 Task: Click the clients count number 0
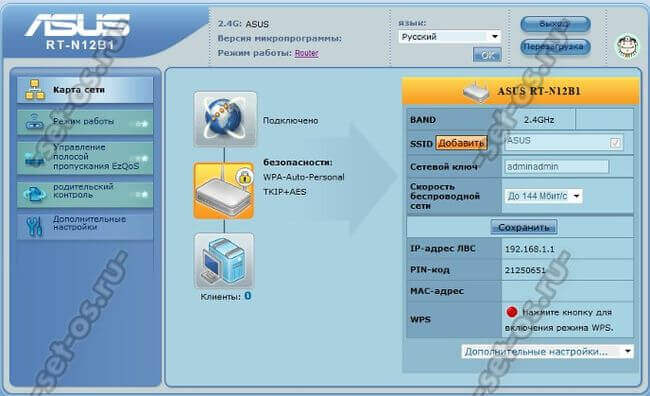point(247,296)
